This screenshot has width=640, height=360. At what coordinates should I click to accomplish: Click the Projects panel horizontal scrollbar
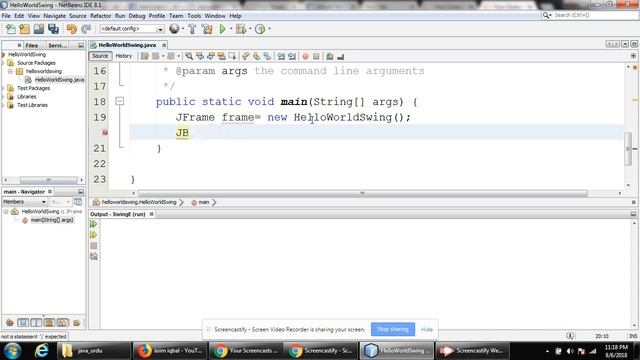pyautogui.click(x=48, y=180)
